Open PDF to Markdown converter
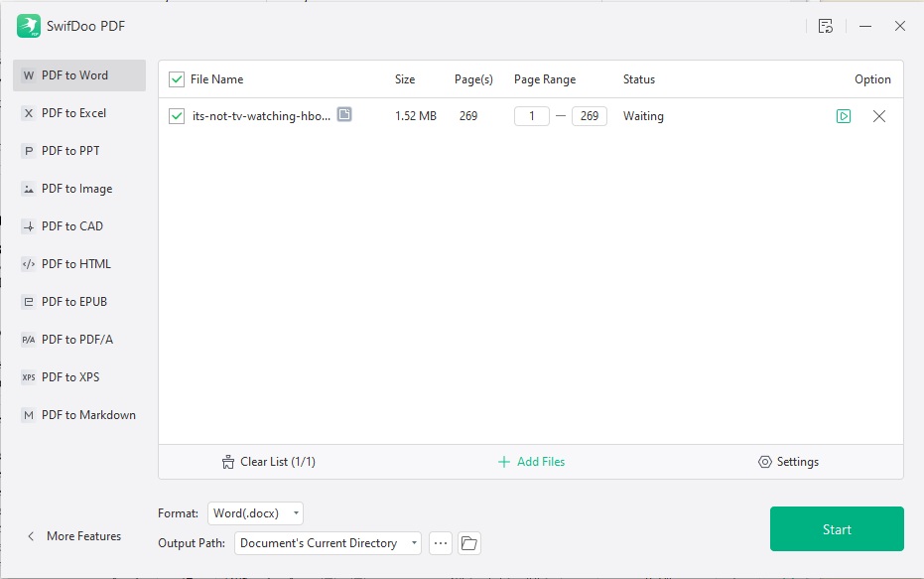 pyautogui.click(x=79, y=415)
